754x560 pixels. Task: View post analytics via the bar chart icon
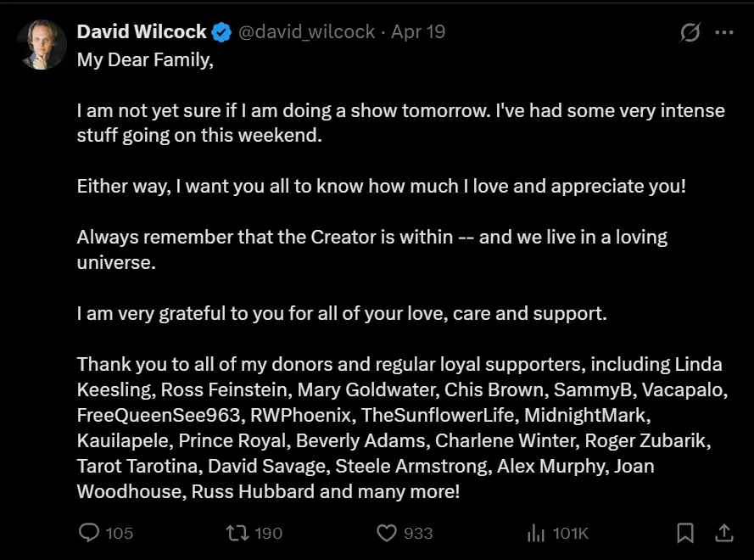click(x=538, y=533)
